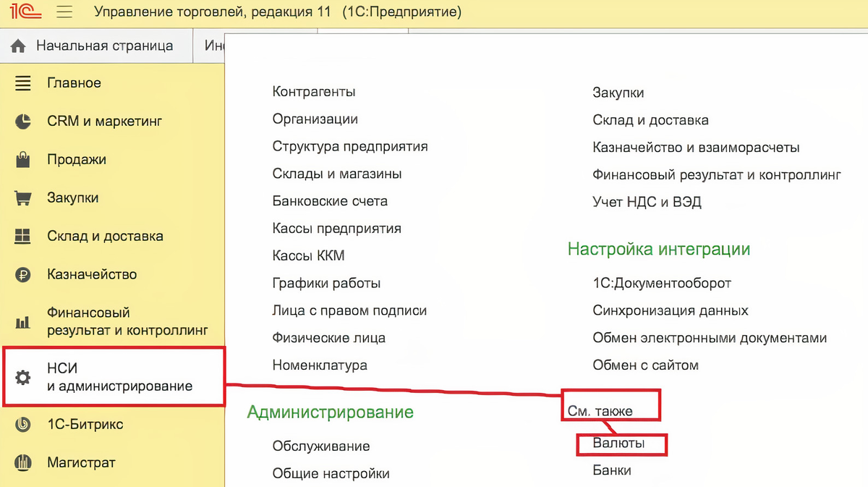Open the Валюты link

click(x=619, y=443)
